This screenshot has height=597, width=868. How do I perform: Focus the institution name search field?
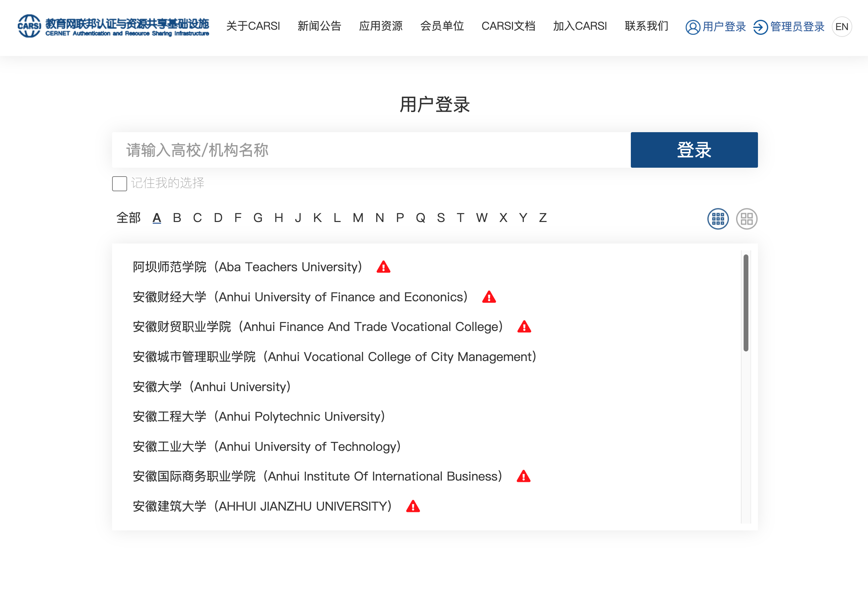coord(371,150)
